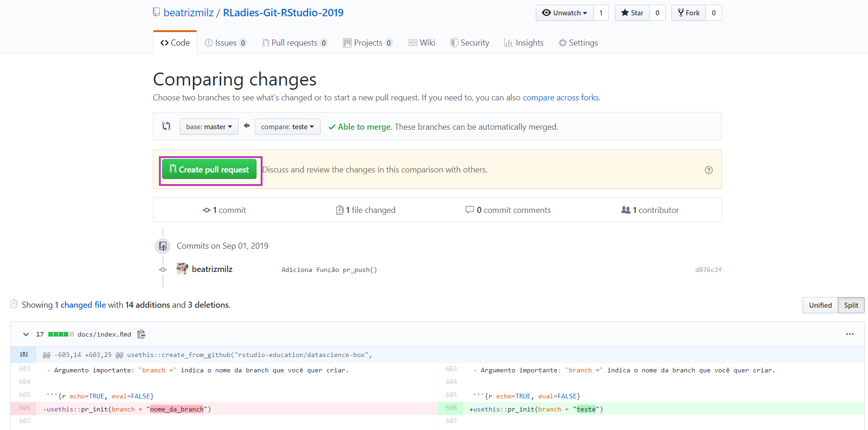868x430 pixels.
Task: Open the file options ellipsis menu
Action: coord(850,334)
